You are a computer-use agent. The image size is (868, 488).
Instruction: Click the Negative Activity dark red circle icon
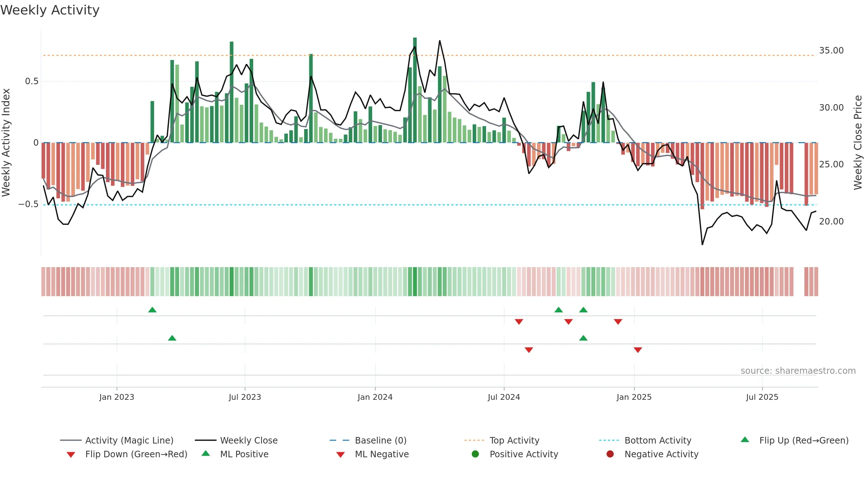click(610, 454)
